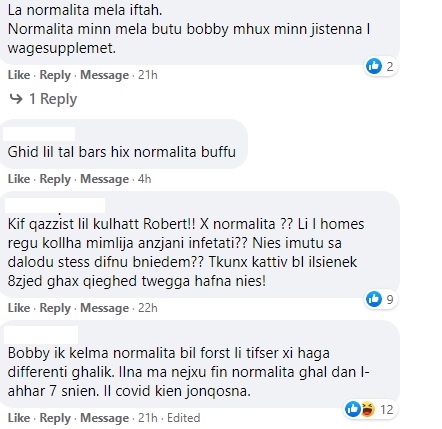442x429 pixels.
Task: Click reply arrow icon next to 1 Reply
Action: pyautogui.click(x=16, y=99)
